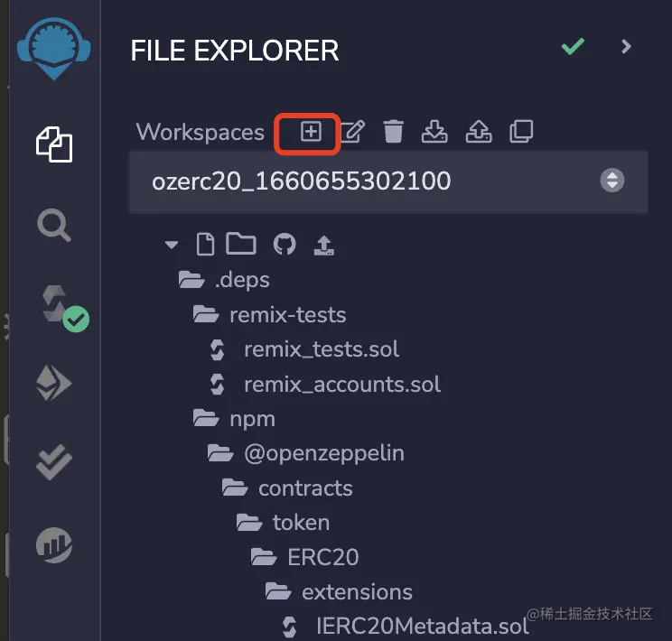This screenshot has width=672, height=641.
Task: Collapse the remix-tests folder
Action: [x=269, y=315]
